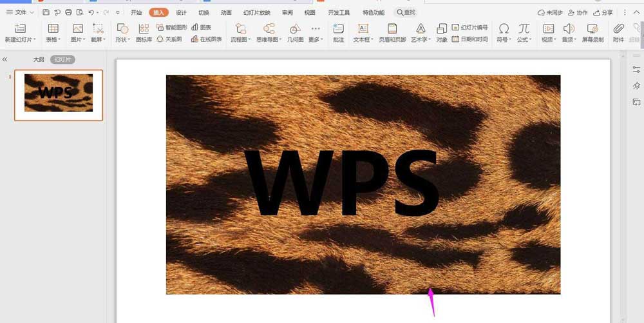The height and width of the screenshot is (323, 644).
Task: Switch to the 开发工具 (Developer) tab
Action: (339, 12)
